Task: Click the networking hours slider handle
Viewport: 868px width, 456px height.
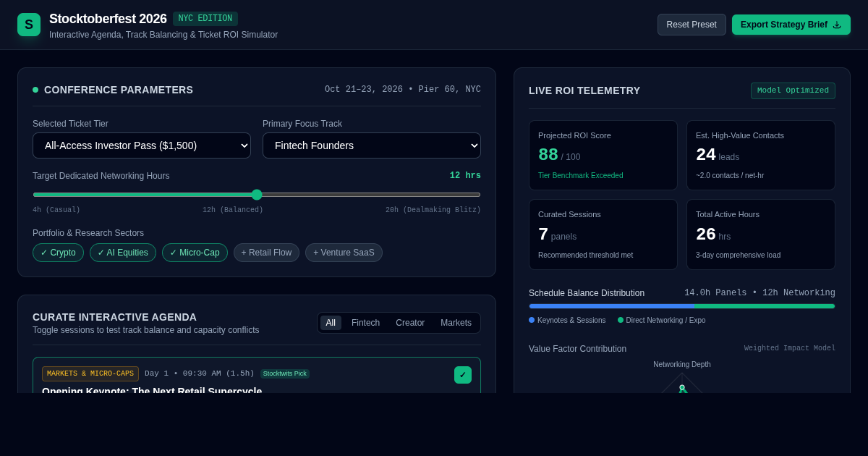Action: pyautogui.click(x=257, y=195)
